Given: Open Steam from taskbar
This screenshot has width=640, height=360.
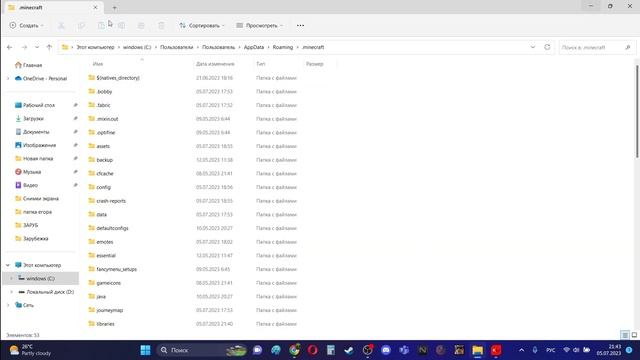Looking at the screenshot, I should click(x=349, y=350).
